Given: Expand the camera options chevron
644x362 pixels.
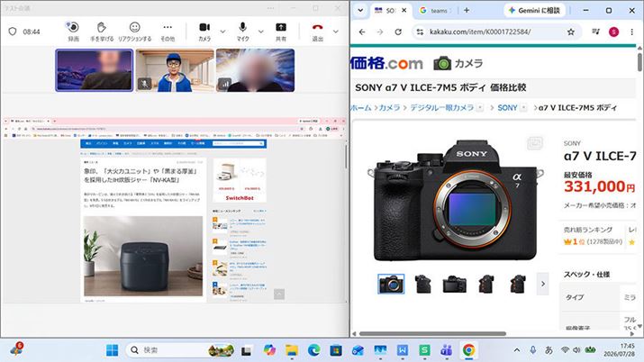Looking at the screenshot, I should coord(222,32).
